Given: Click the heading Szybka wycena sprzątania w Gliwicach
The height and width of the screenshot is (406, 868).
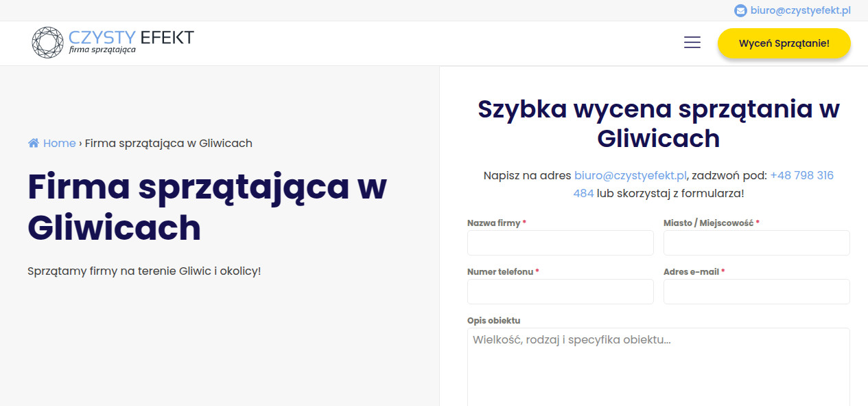Looking at the screenshot, I should click(x=658, y=124).
